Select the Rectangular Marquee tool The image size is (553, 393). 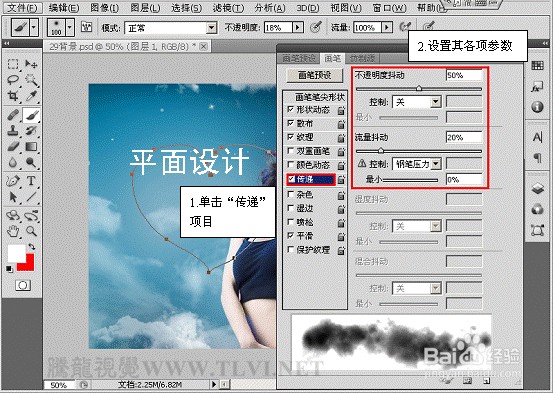coord(13,64)
